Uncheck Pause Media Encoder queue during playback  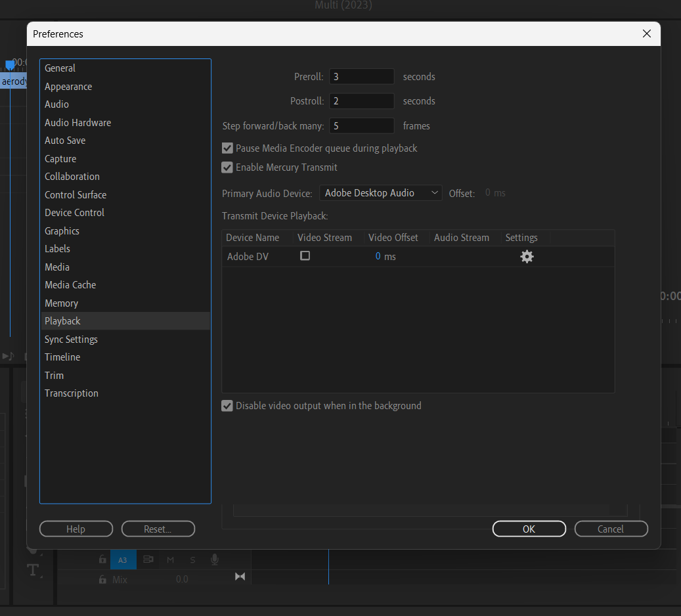click(x=227, y=148)
